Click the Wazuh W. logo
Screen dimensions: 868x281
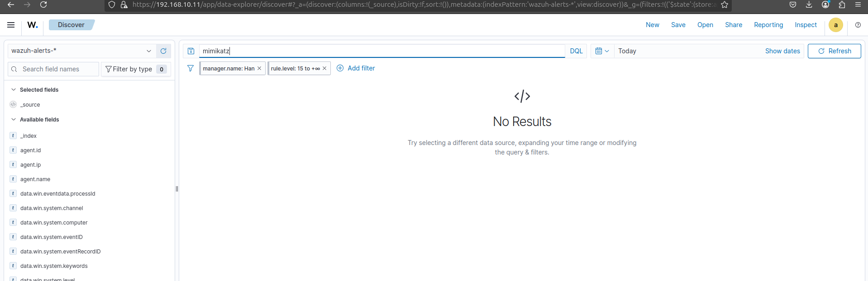click(x=33, y=25)
